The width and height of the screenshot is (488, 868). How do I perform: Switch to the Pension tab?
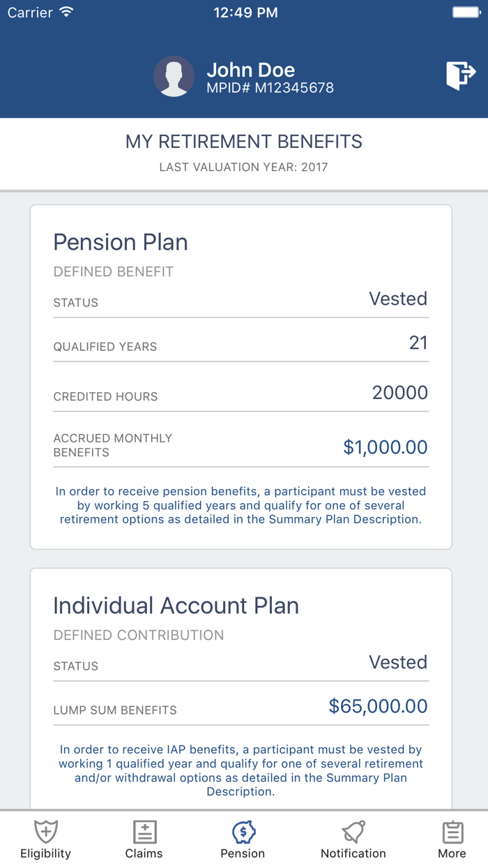243,839
